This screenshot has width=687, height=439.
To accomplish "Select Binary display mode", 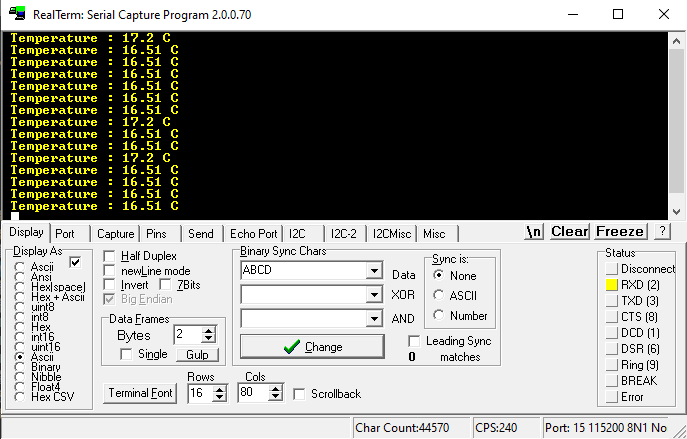I will [x=20, y=367].
